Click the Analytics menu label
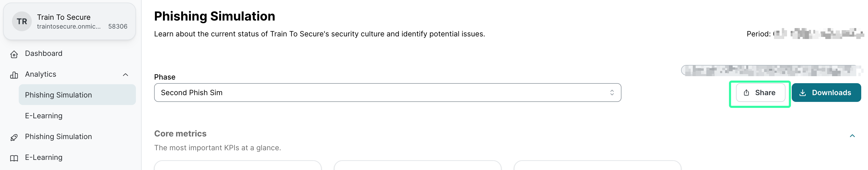 click(40, 74)
